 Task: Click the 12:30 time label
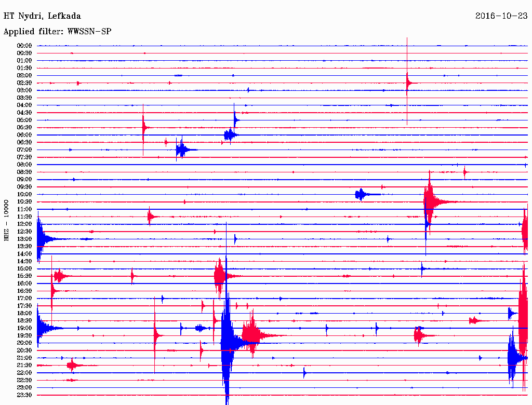tap(24, 232)
